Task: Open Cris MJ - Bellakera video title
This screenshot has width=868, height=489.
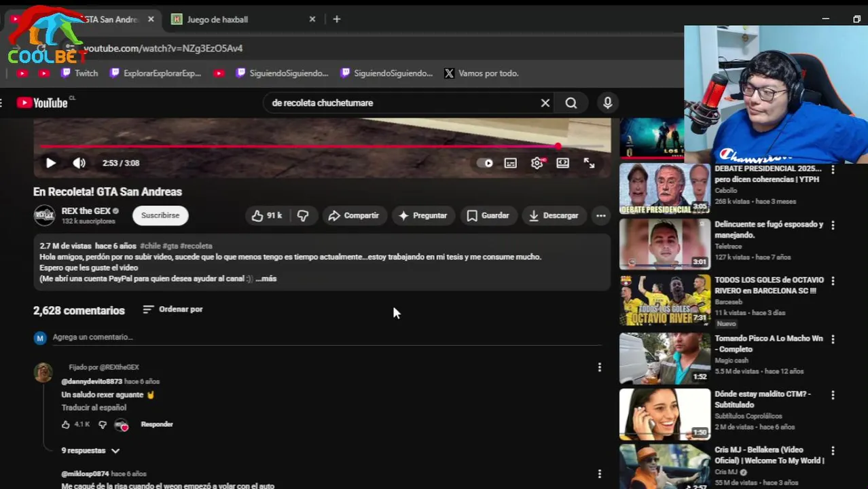Action: (x=770, y=455)
